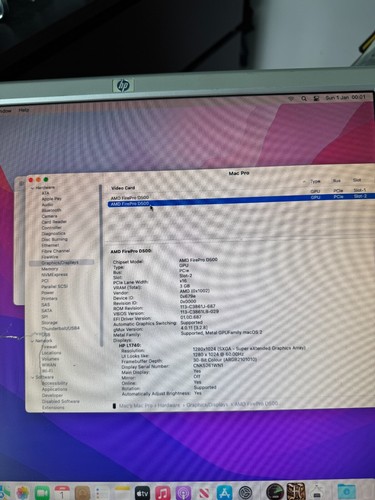Sort by the Slot column header
This screenshot has height=500, width=375.
point(357,180)
